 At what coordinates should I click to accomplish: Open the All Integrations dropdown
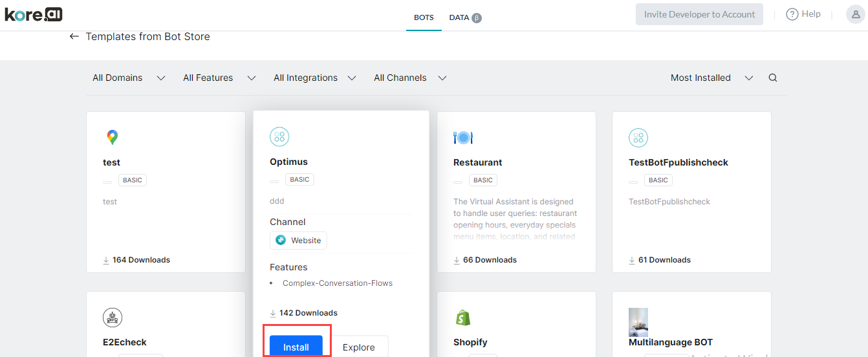click(x=315, y=78)
